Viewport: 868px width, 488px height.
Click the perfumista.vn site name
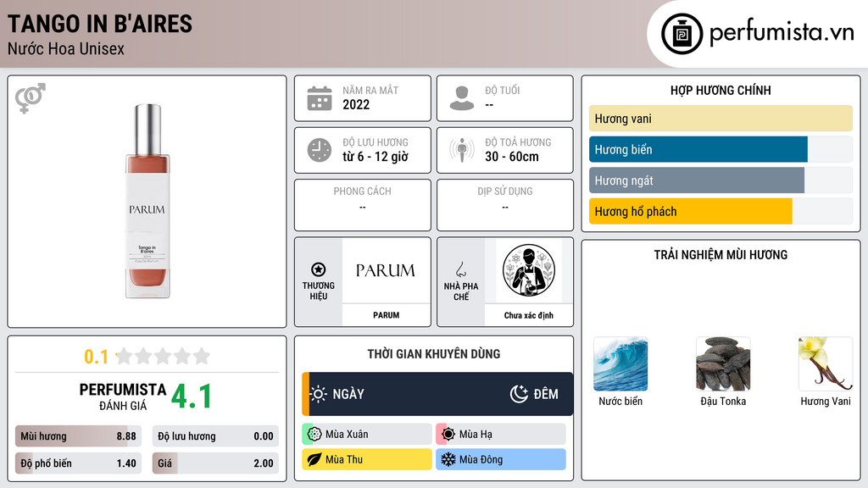pos(782,32)
